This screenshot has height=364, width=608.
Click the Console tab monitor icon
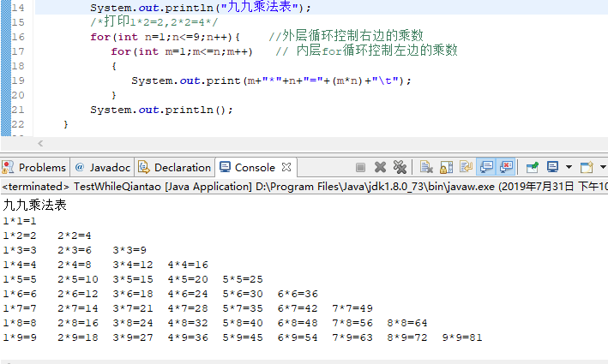pyautogui.click(x=225, y=167)
